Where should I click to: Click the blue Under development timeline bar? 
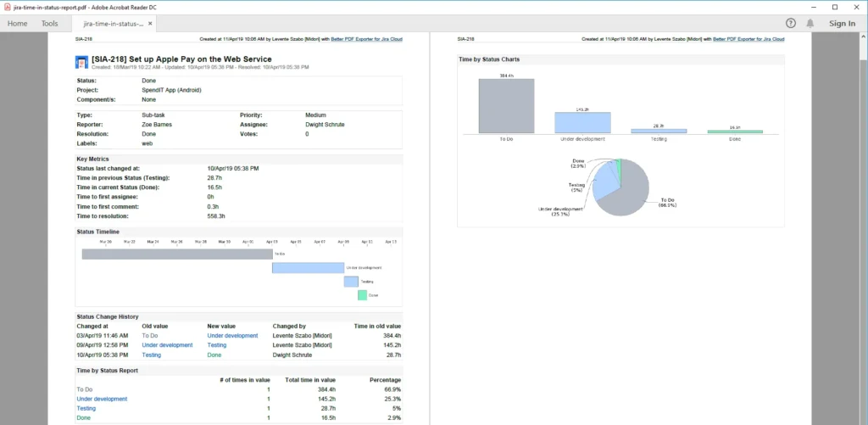(x=308, y=268)
